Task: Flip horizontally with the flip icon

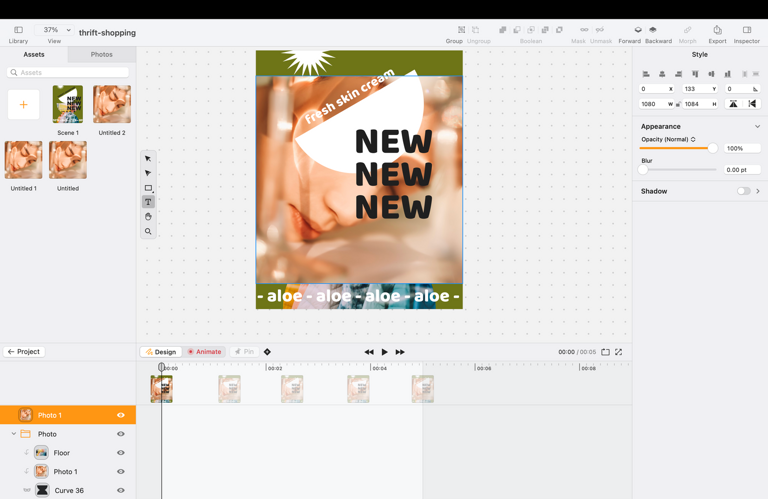Action: (752, 104)
